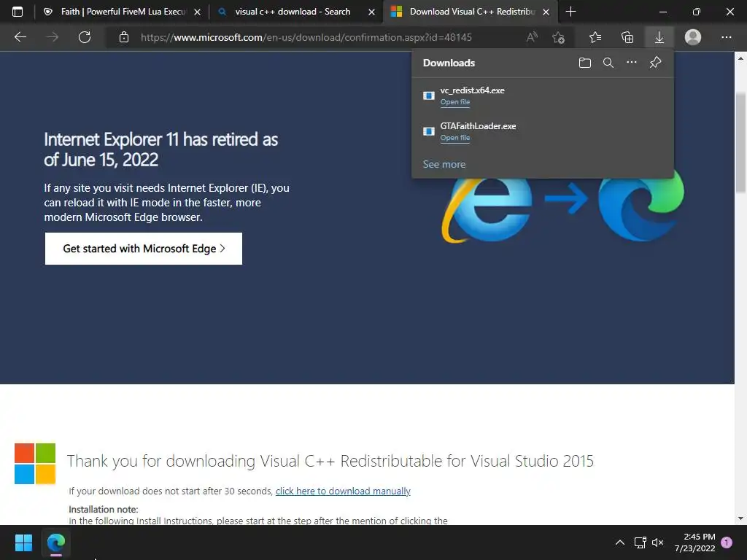Click the vc_redist.x64.exe file name
This screenshot has height=560, width=747.
(x=472, y=90)
